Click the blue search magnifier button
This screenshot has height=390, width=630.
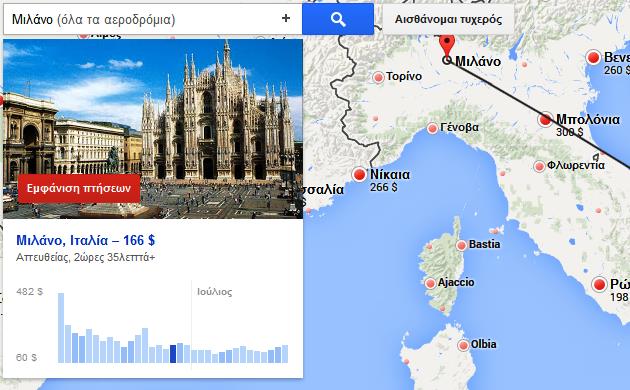tap(338, 19)
